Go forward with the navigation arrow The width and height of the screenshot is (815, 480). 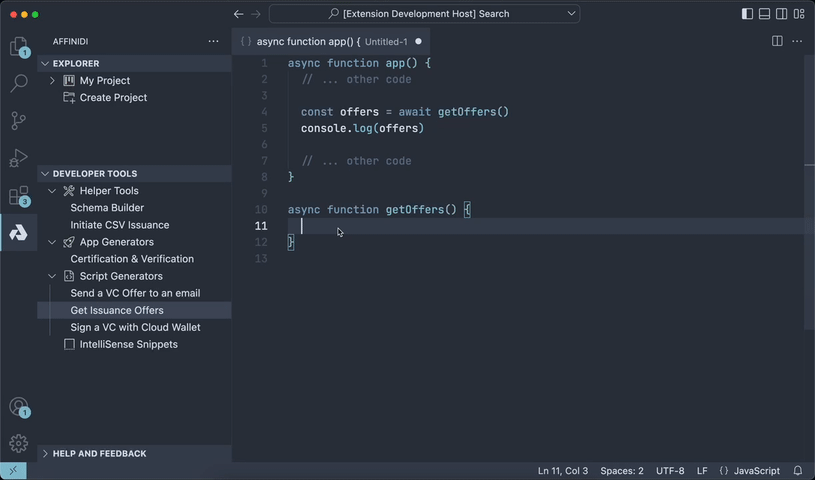256,14
